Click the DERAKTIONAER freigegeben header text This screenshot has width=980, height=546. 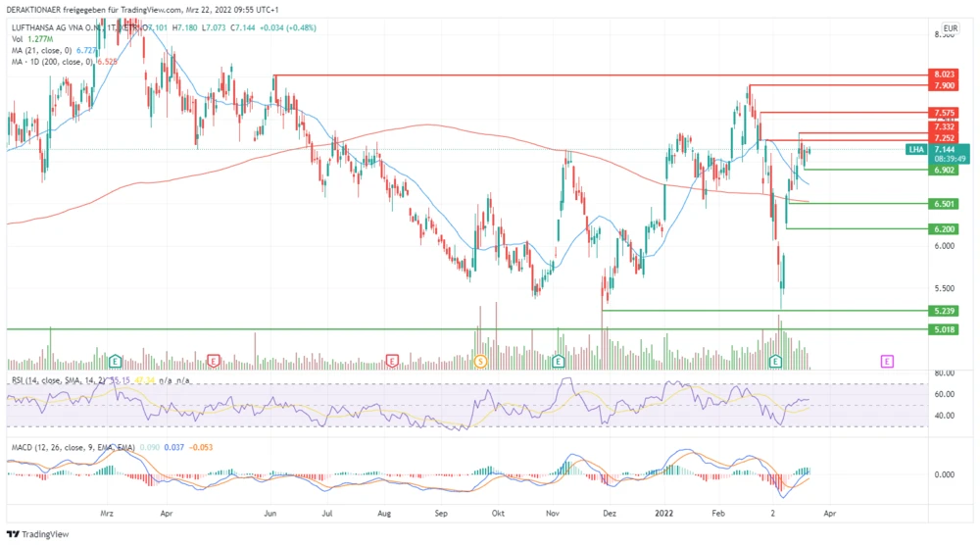tap(142, 10)
